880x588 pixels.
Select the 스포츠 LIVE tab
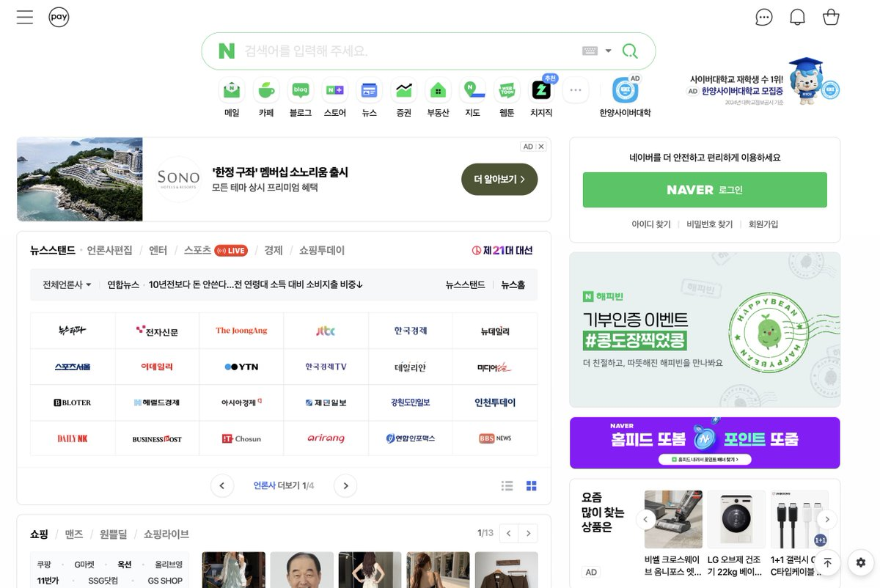coord(216,250)
